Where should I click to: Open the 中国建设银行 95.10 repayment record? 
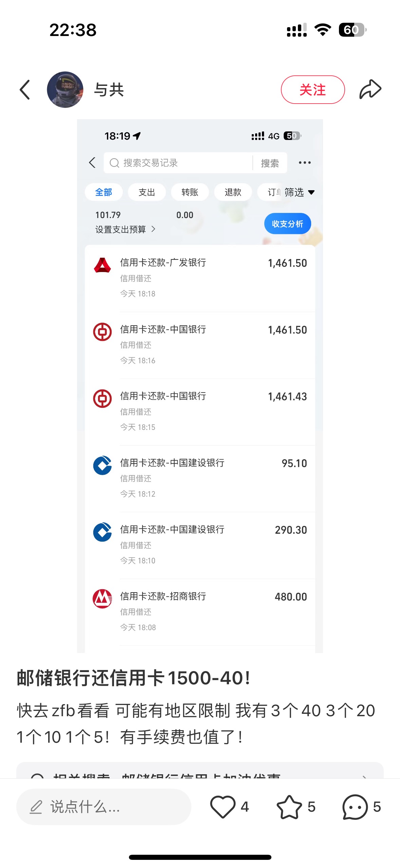coord(200,478)
